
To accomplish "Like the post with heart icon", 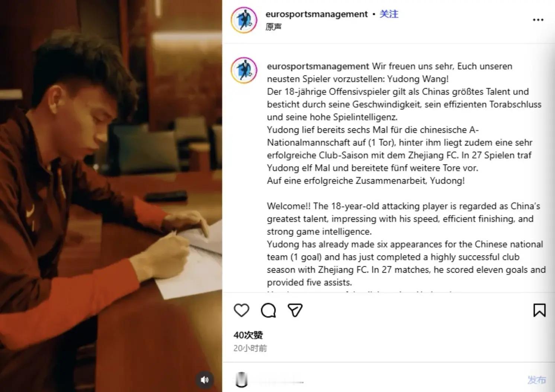I will pos(241,310).
